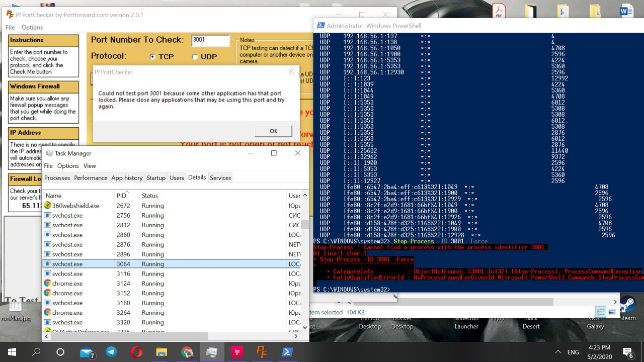Viewport: 644px width, 362px height.
Task: Switch Explorer to large thumbnails view icon
Action: (x=612, y=312)
